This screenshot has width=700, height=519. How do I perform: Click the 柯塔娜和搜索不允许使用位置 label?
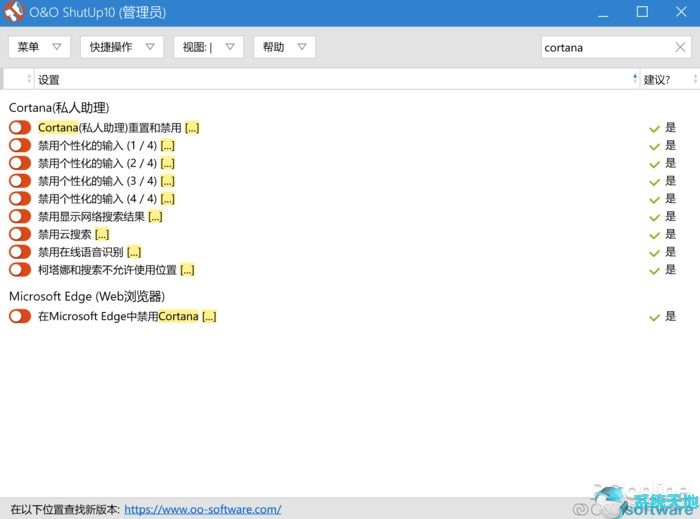(x=107, y=270)
